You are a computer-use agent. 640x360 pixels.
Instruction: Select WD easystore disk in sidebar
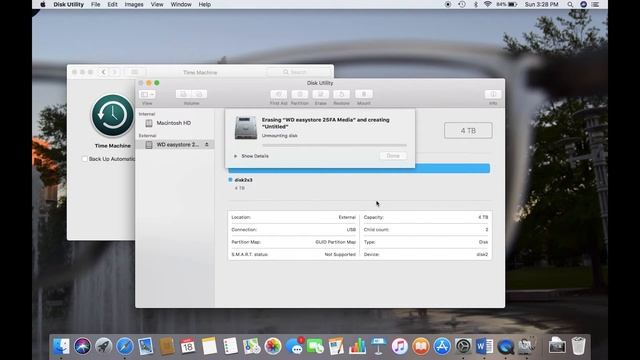(175, 144)
